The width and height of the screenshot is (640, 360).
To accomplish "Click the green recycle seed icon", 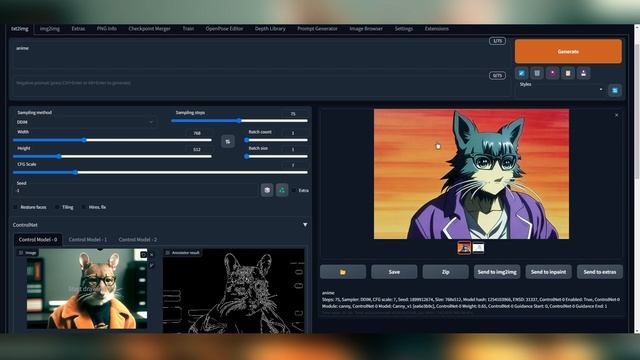I will click(282, 190).
